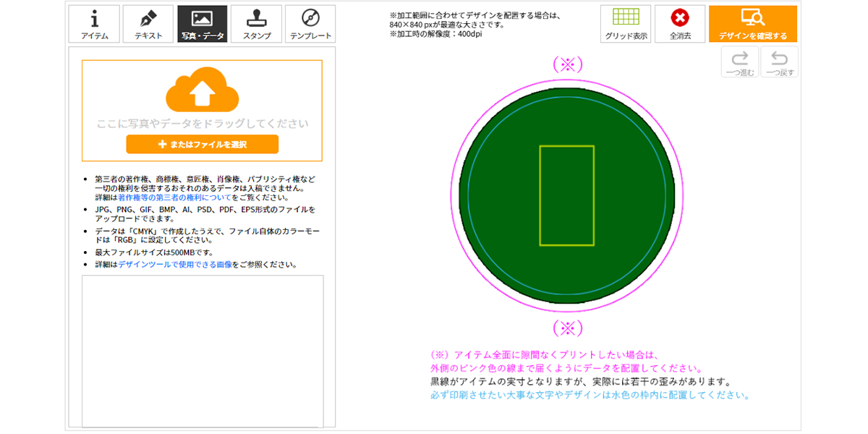Open the テキスト (Text) tab
The width and height of the screenshot is (868, 434).
148,24
